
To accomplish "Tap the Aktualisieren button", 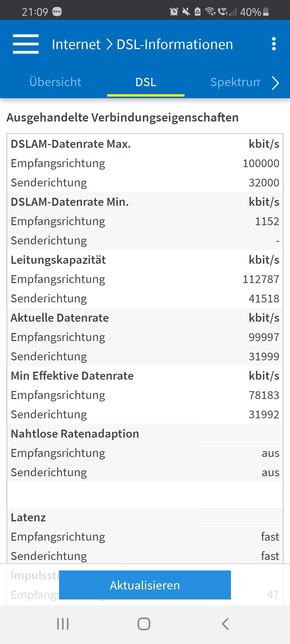I will (145, 585).
